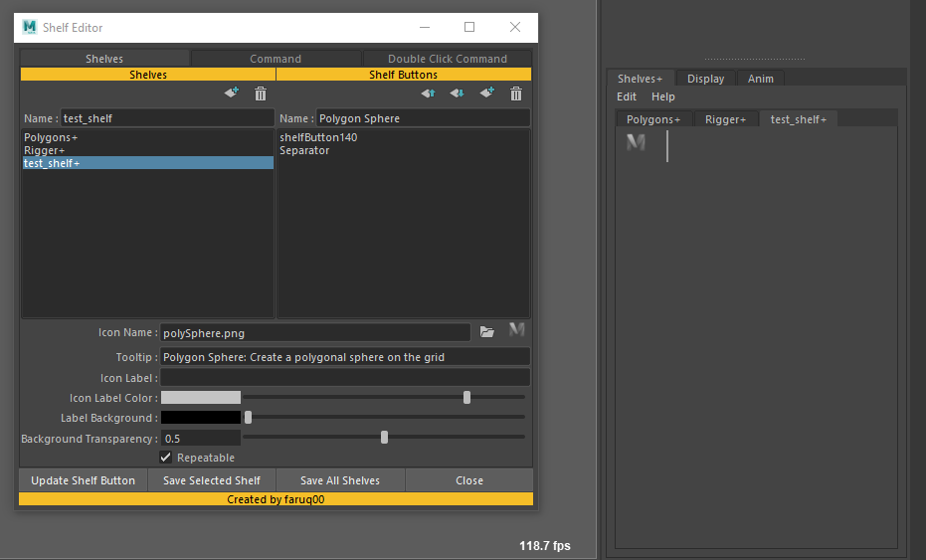Open the Edit menu

click(x=626, y=96)
